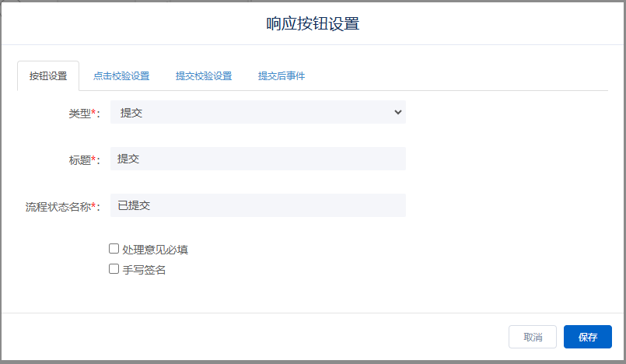
Task: Switch to the 按钮设置 tab
Action: click(x=48, y=76)
